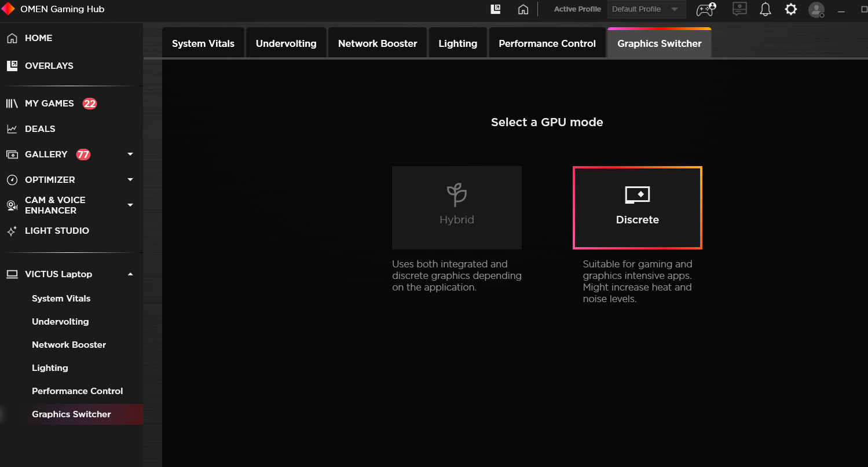Switch to the Lighting tab
The width and height of the screenshot is (868, 467).
pos(458,43)
